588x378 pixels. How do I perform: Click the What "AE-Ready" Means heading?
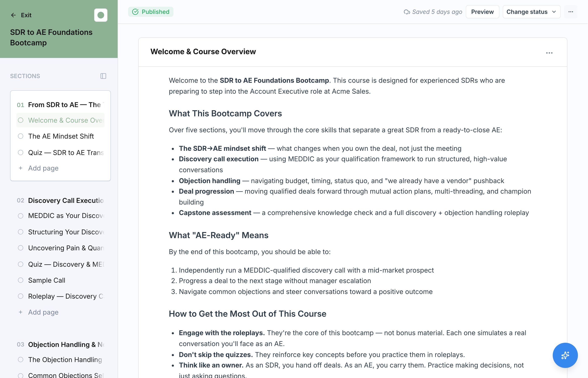219,235
